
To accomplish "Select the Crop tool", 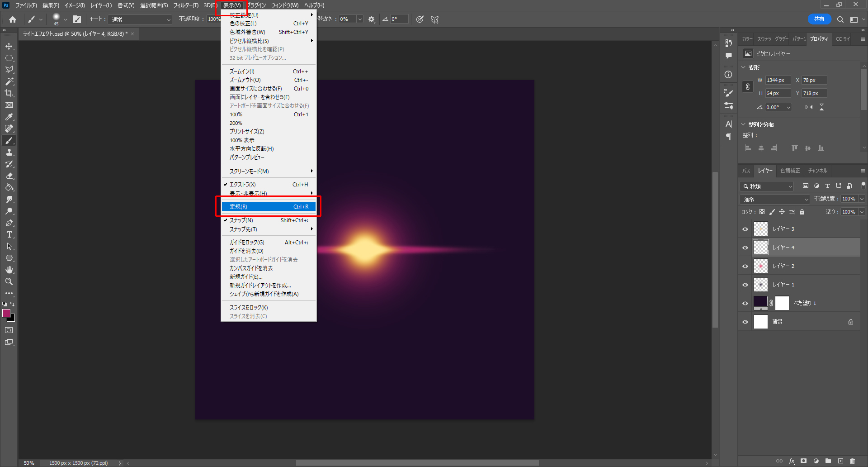I will click(9, 93).
